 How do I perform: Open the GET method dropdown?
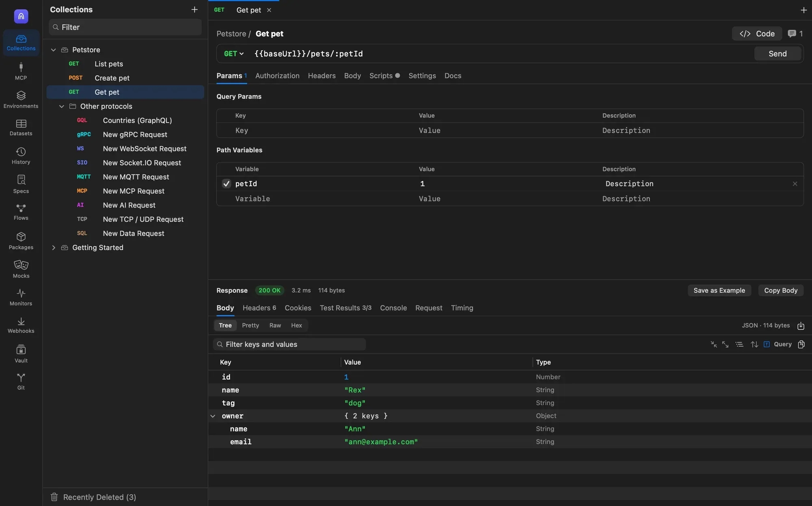pos(234,54)
